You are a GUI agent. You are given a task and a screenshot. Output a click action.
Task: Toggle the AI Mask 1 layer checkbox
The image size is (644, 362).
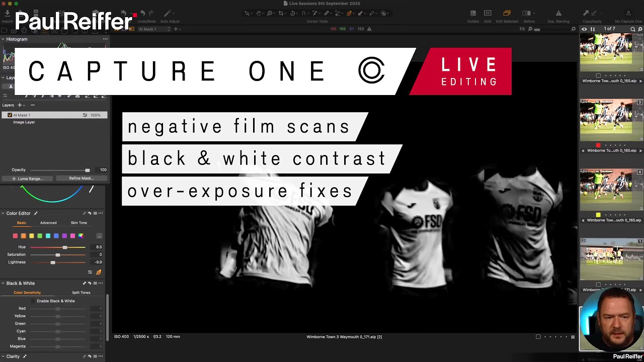click(x=10, y=115)
